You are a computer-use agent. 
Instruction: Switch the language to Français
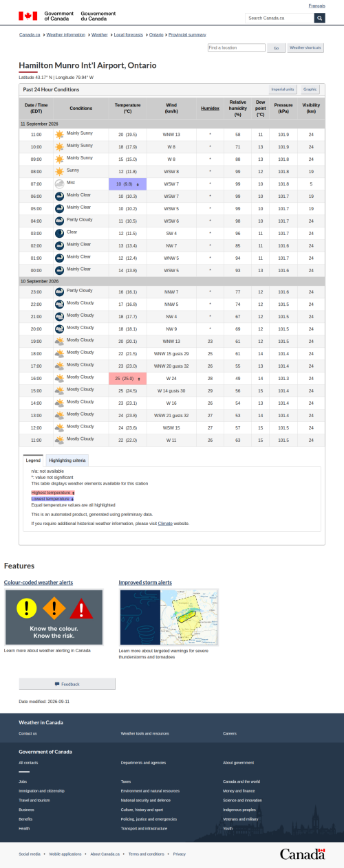(317, 5)
